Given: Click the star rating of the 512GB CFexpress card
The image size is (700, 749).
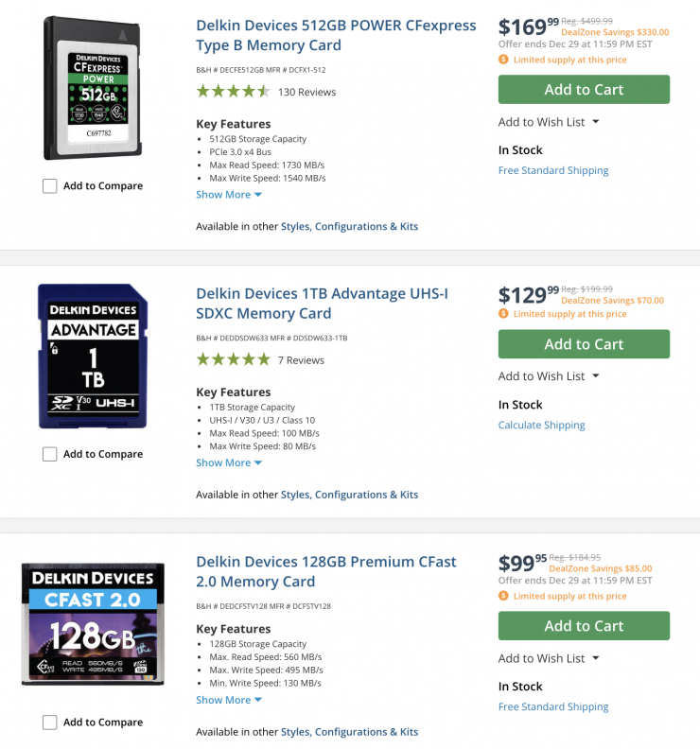Looking at the screenshot, I should point(233,91).
